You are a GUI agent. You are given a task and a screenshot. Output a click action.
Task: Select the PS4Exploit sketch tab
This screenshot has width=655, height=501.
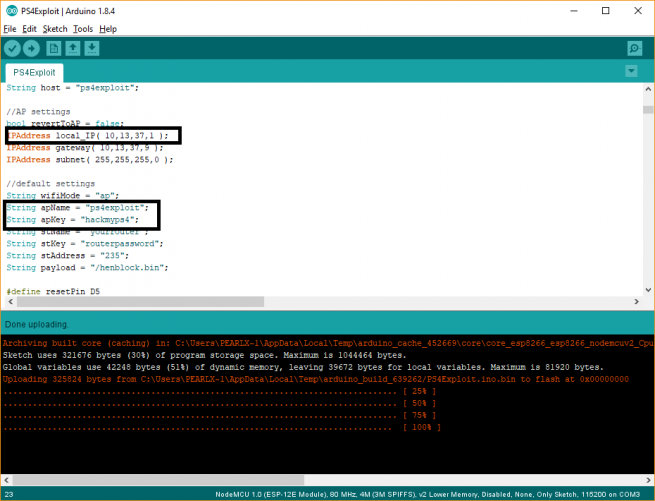pyautogui.click(x=34, y=73)
